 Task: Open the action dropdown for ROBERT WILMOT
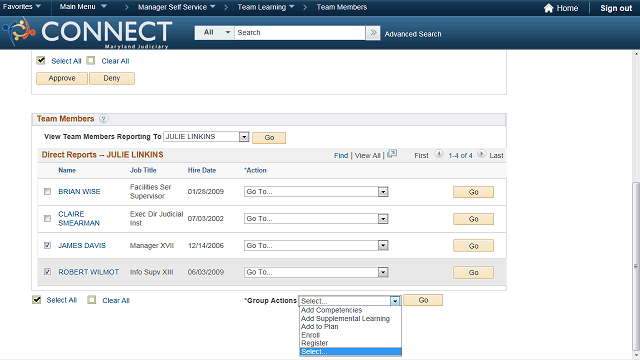(x=316, y=272)
